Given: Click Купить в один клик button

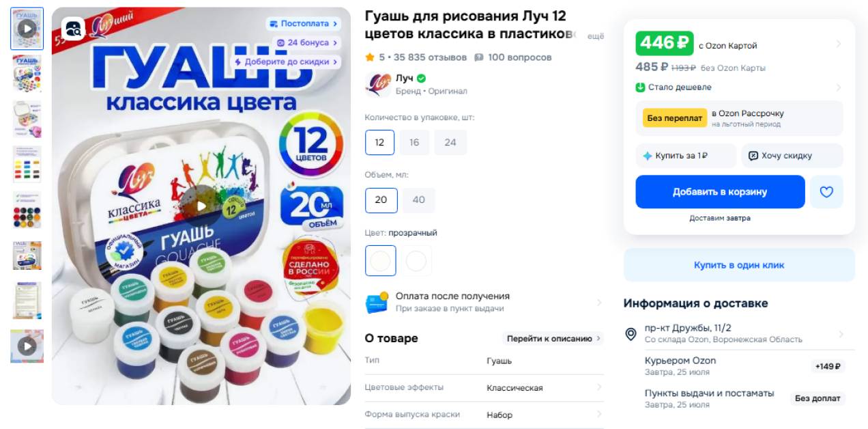Looking at the screenshot, I should click(x=739, y=265).
